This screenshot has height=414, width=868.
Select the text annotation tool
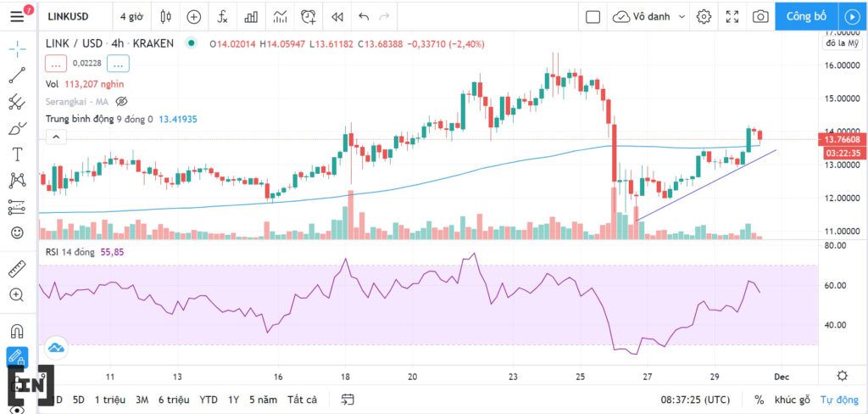click(17, 154)
